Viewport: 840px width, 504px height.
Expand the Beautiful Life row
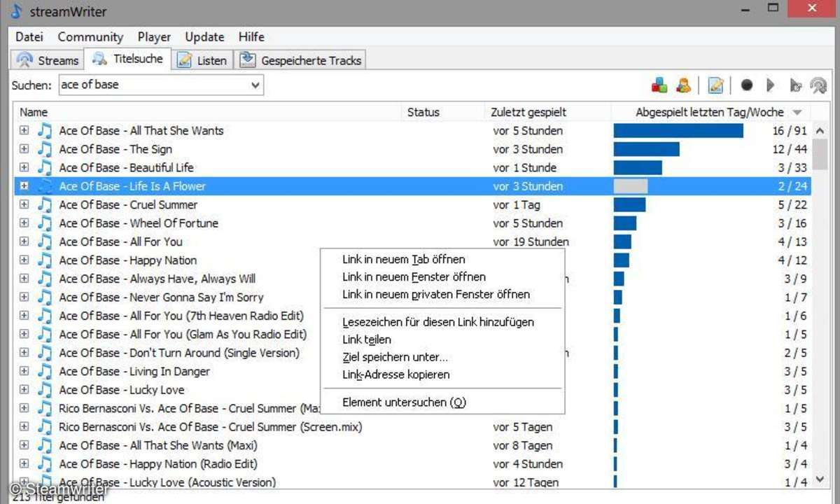24,167
